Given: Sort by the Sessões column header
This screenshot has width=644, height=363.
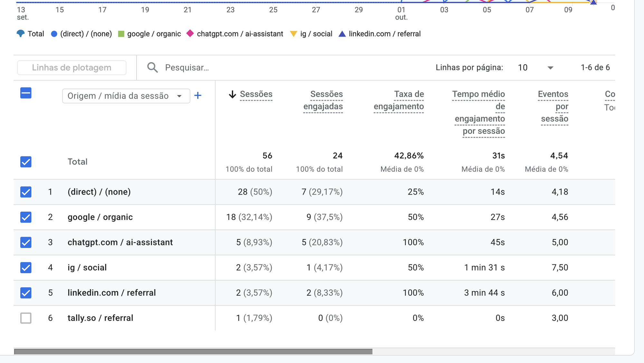Looking at the screenshot, I should (x=256, y=94).
